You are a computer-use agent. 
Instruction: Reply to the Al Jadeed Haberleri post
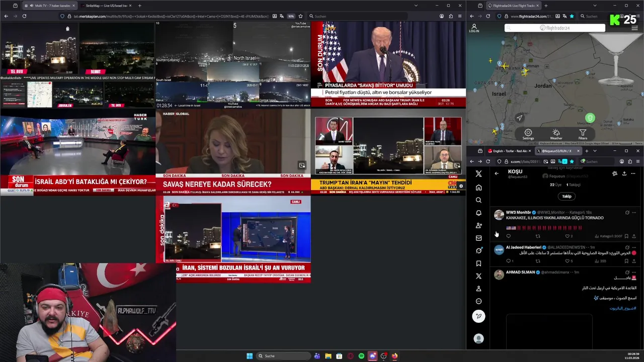508,261
